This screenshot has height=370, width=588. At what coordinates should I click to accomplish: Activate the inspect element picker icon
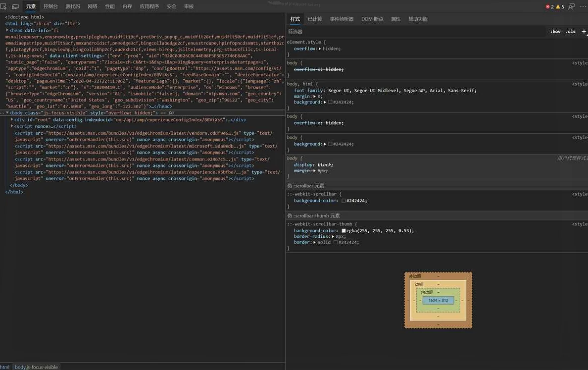4,6
